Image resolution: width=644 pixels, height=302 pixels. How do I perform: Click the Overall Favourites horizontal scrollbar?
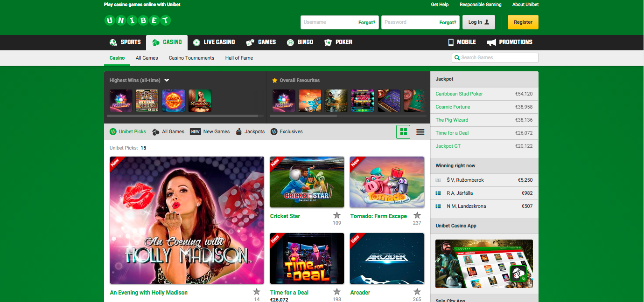[304, 116]
